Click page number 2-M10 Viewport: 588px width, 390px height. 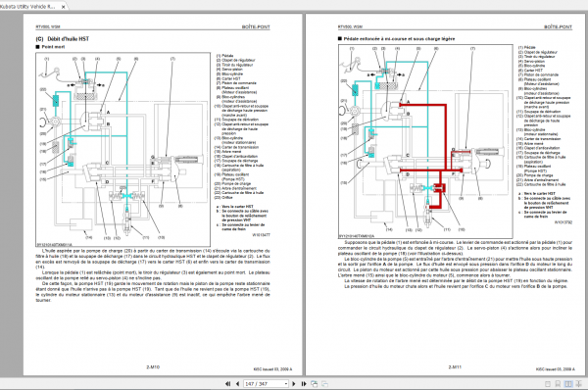153,367
